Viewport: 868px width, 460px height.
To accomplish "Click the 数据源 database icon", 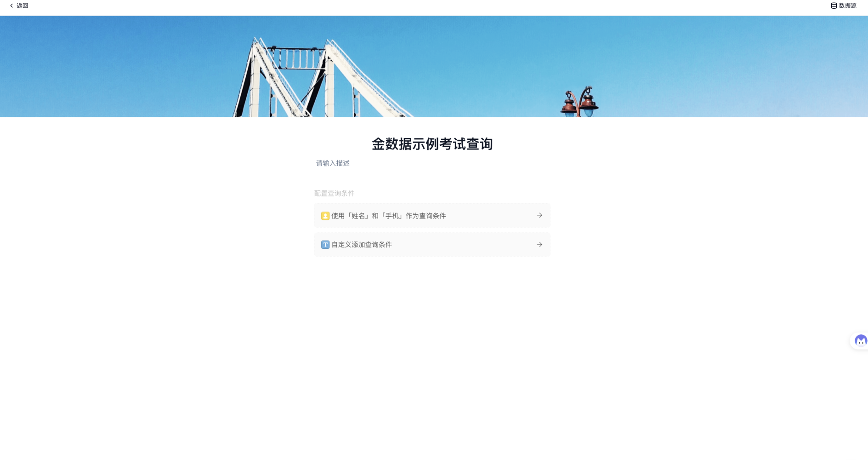I will 834,6.
